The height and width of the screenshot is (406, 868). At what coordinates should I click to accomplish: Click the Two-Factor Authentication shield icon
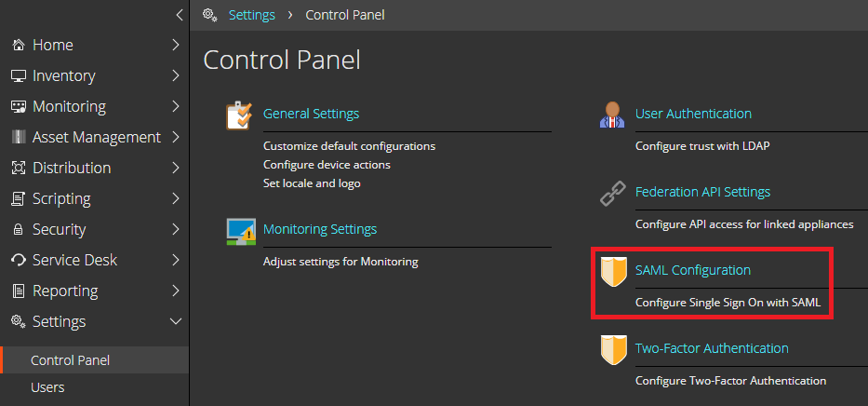pyautogui.click(x=613, y=349)
